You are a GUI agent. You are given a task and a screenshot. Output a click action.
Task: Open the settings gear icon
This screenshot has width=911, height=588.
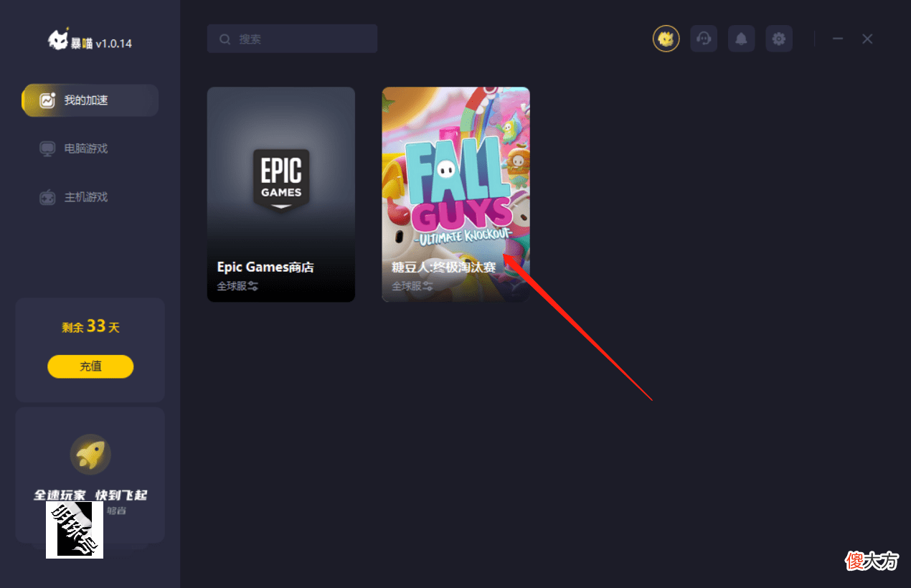click(779, 39)
